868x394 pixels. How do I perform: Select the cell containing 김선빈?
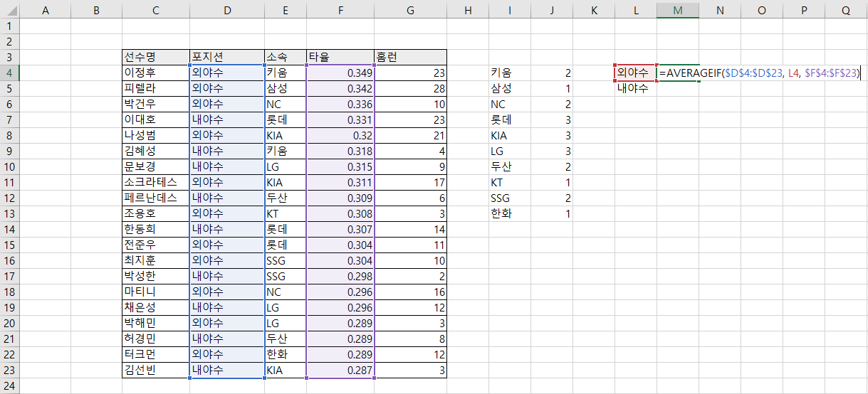point(155,370)
